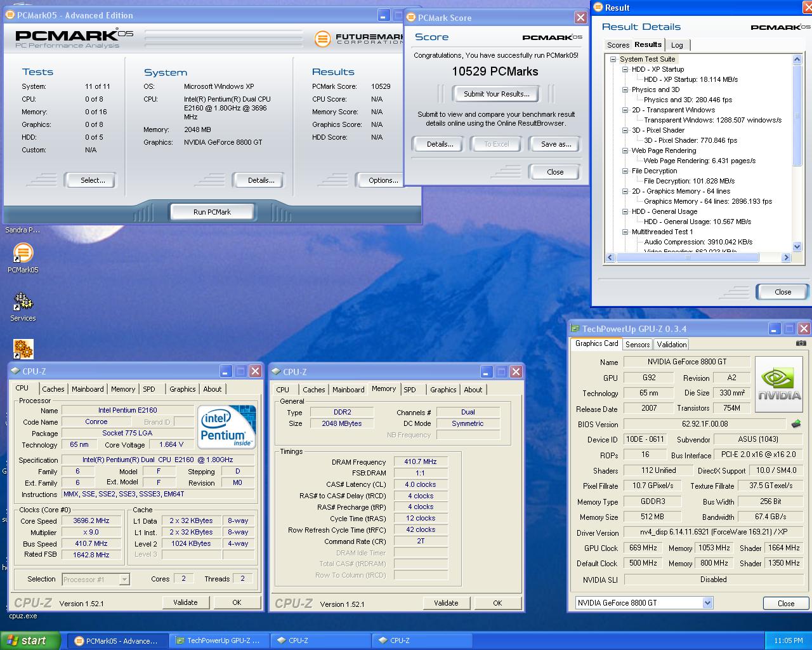
Task: Click the Run PCMark button
Action: (x=212, y=212)
